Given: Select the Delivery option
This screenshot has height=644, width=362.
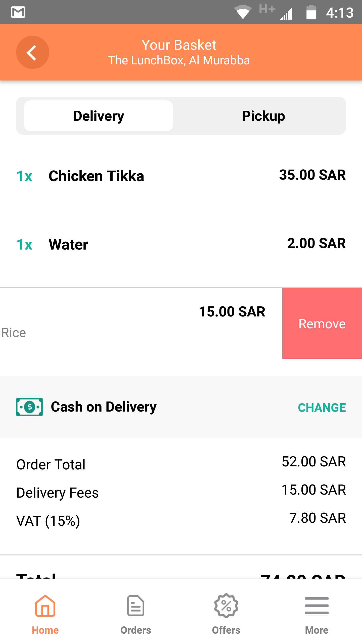Looking at the screenshot, I should click(99, 116).
